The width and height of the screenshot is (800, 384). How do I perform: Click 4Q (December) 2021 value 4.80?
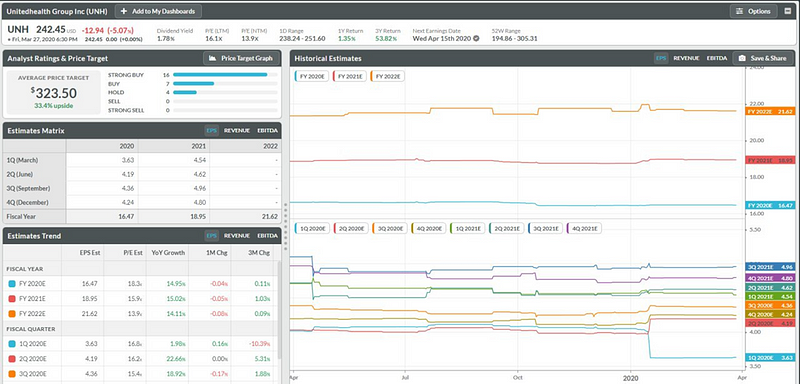tap(199, 202)
